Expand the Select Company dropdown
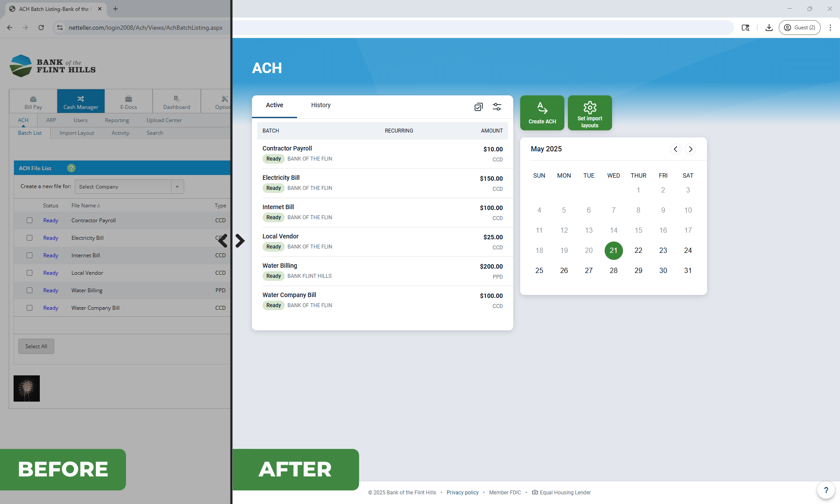Screen dimensions: 840x504 click(177, 187)
